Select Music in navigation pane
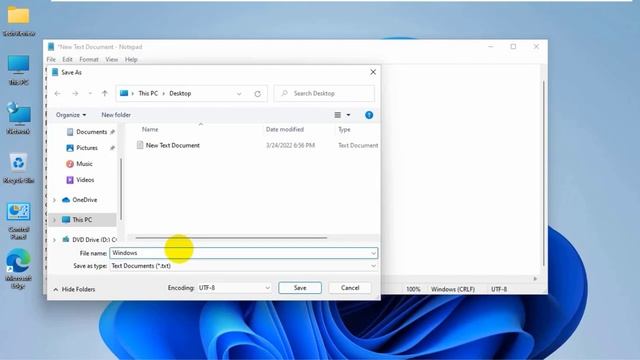 [84, 164]
